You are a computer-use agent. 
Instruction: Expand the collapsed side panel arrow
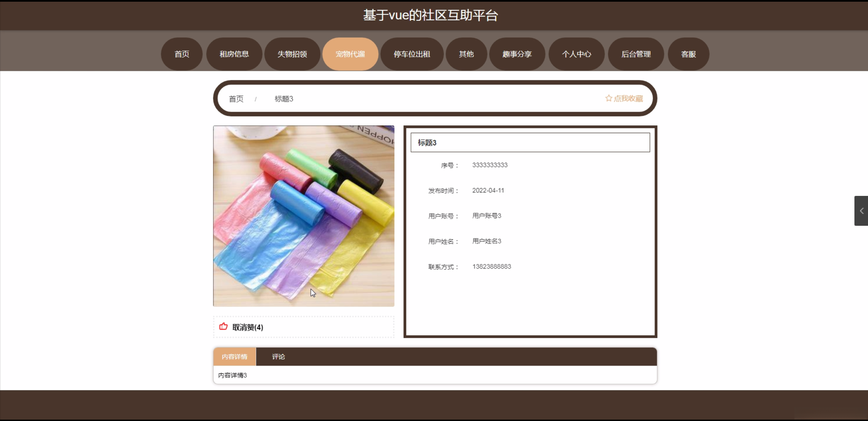tap(861, 211)
